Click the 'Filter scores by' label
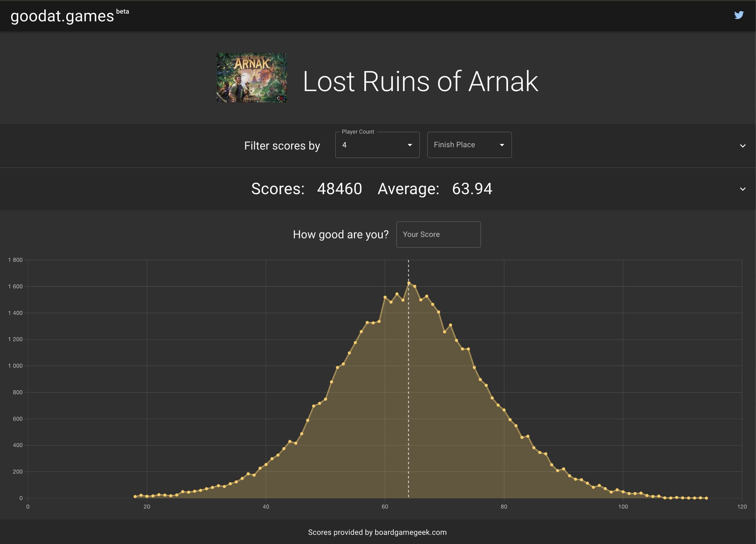756x544 pixels. pos(282,146)
